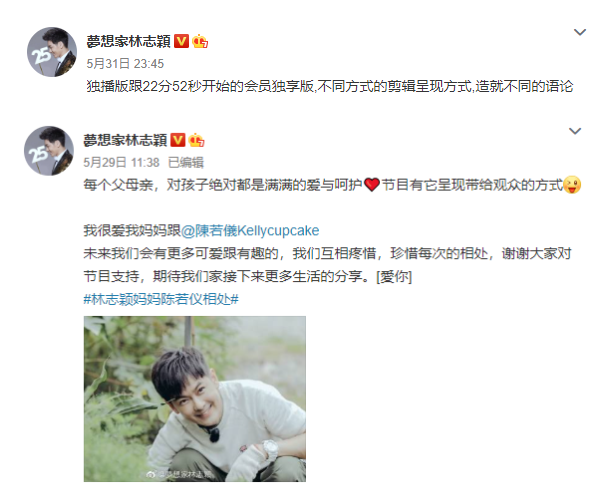The image size is (609, 501).
Task: Click the 5月31日 23:45 timestamp
Action: point(125,64)
